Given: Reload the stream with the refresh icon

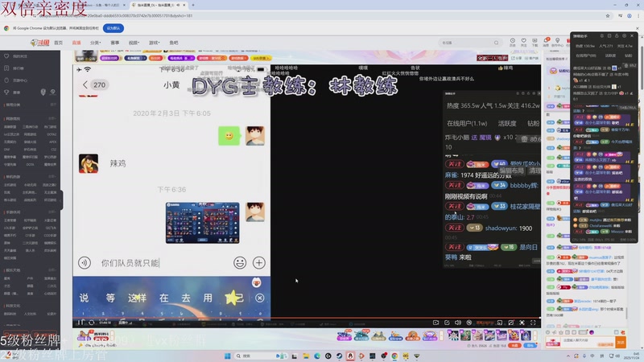Looking at the screenshot, I should [92, 323].
